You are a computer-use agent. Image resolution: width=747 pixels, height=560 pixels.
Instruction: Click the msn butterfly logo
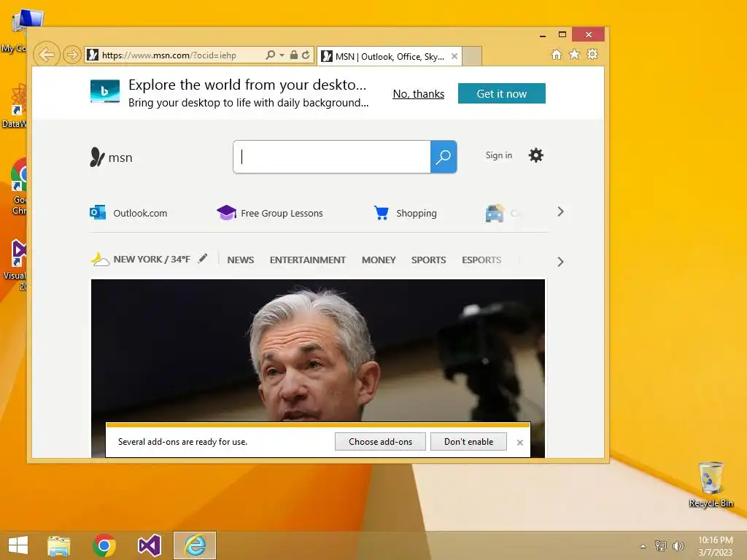111,157
